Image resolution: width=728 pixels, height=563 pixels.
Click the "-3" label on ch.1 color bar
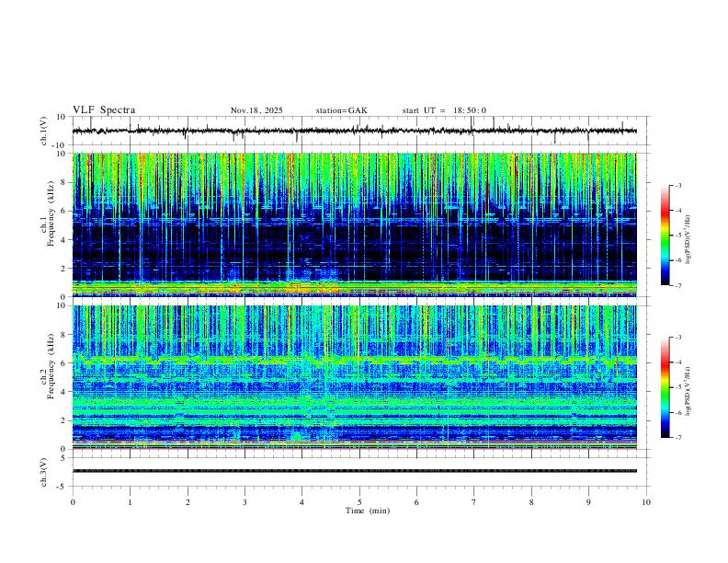click(x=677, y=185)
